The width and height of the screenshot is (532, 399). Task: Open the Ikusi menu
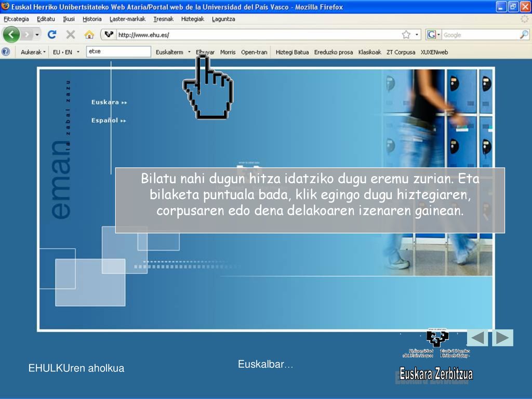click(x=69, y=19)
